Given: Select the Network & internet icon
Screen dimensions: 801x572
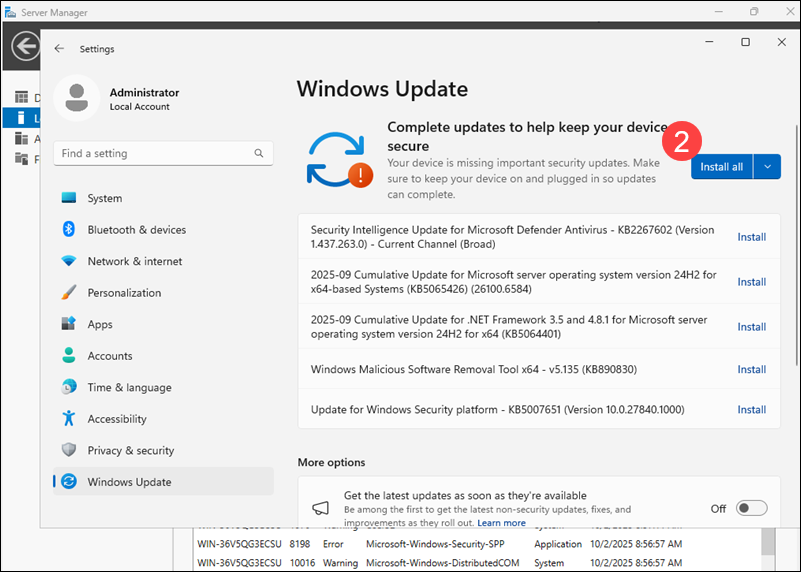Looking at the screenshot, I should point(69,261).
